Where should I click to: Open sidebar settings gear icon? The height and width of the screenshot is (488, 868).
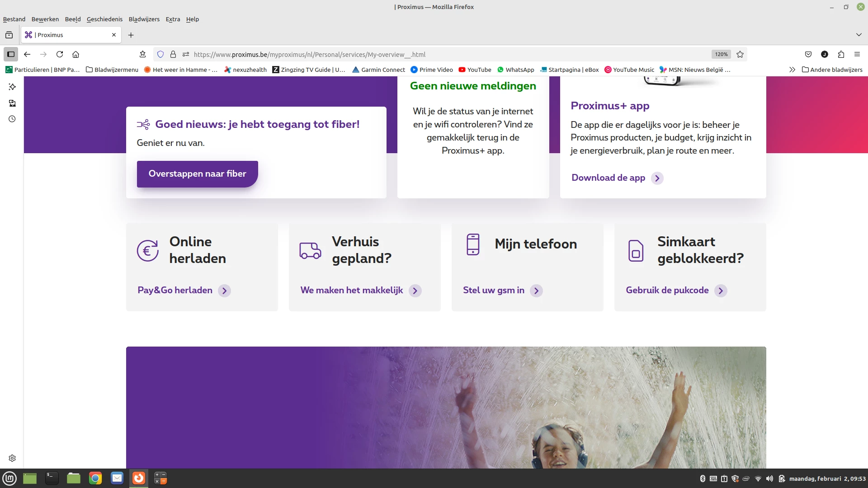pos(12,458)
